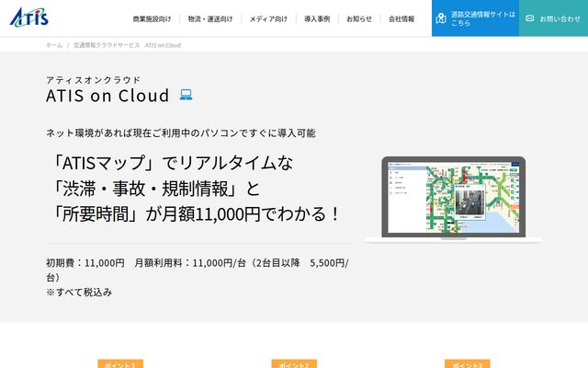Click the ポイント1 orange label
588x368 pixels.
pyautogui.click(x=120, y=364)
